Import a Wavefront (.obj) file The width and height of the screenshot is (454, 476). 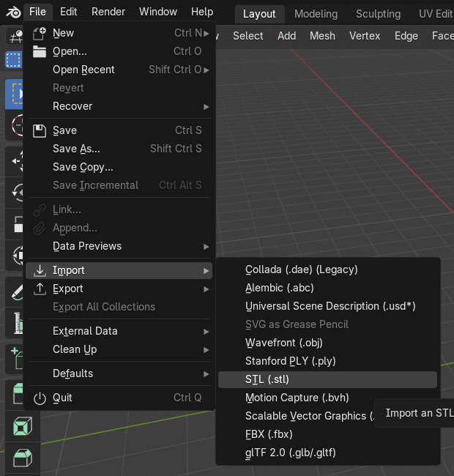(328, 343)
